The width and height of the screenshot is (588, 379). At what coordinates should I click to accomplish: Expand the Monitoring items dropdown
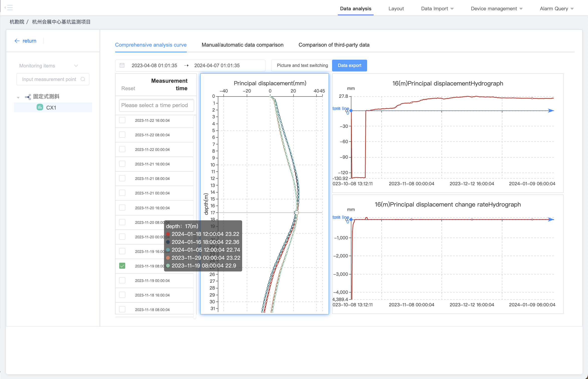coord(49,66)
